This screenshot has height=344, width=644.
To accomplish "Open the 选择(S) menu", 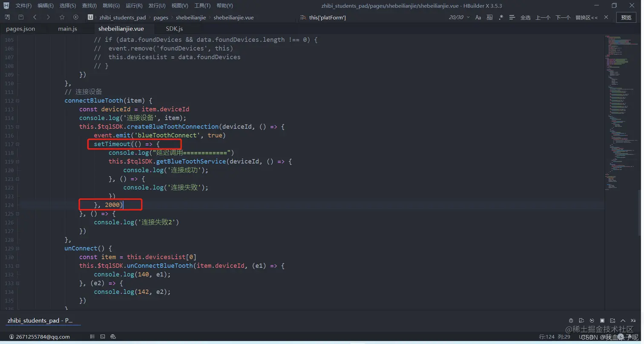I will [x=68, y=6].
